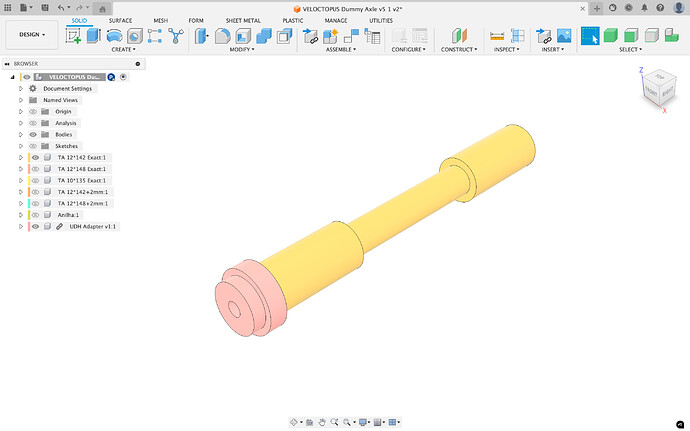Expand the UDH Adapter v1:1 tree node
Screen dimensions: 690x431
21,226
